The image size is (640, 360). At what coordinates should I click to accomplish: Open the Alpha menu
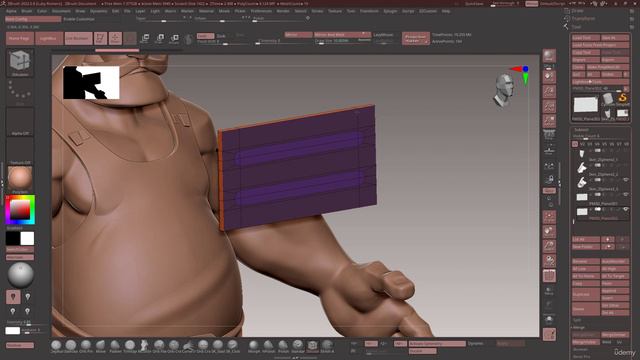[x=11, y=11]
